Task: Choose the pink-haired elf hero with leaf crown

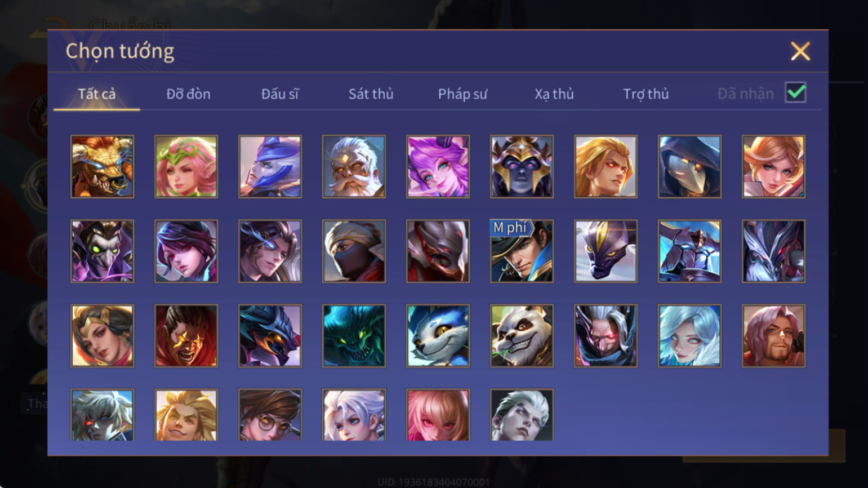Action: point(186,166)
